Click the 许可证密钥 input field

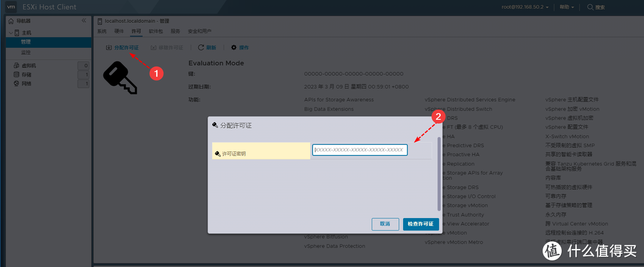[x=360, y=150]
